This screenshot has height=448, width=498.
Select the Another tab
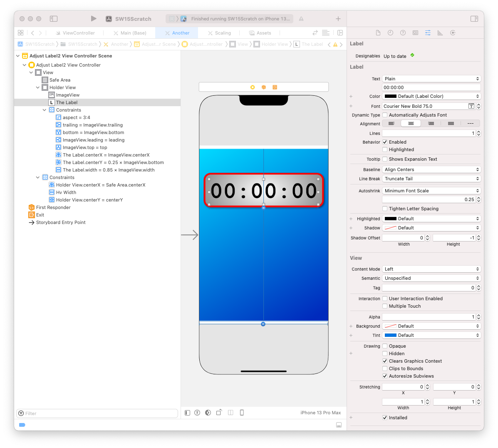[x=177, y=33]
